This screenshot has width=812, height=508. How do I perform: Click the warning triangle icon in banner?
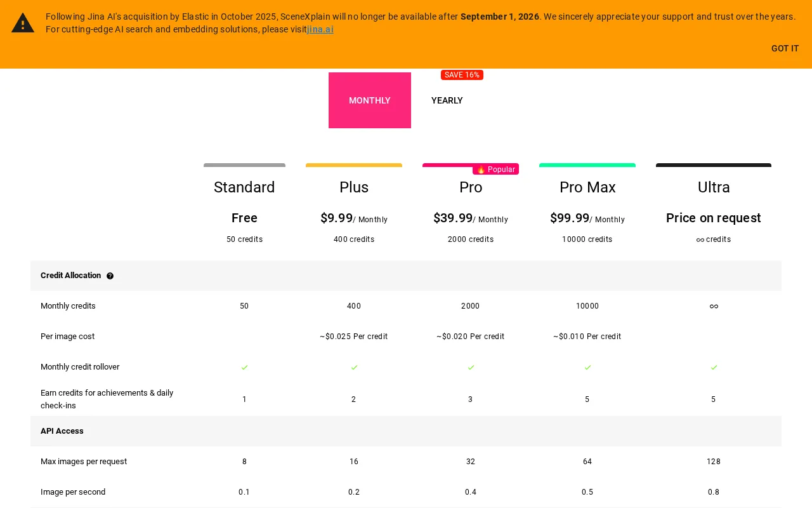(23, 23)
